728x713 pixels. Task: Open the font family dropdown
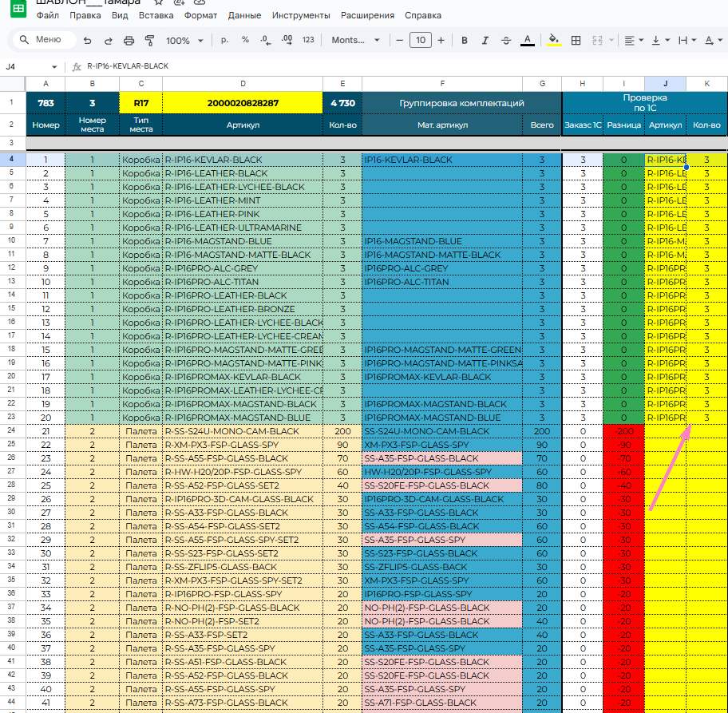coord(355,41)
